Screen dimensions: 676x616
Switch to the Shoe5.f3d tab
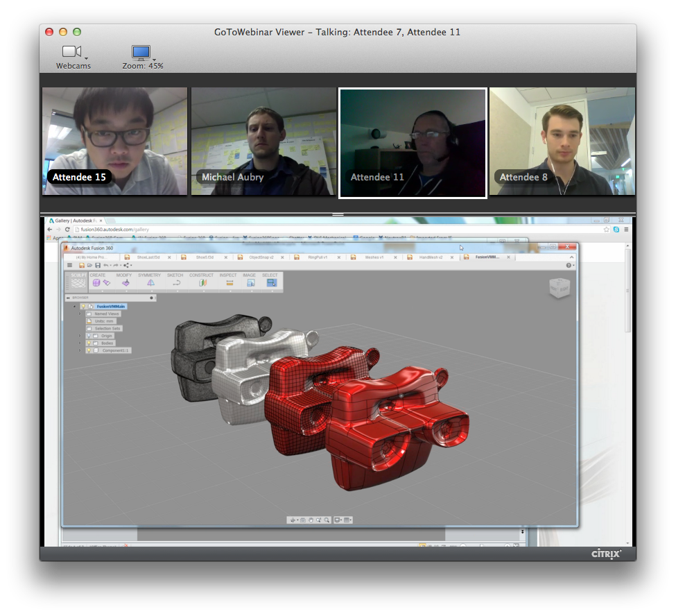(205, 257)
